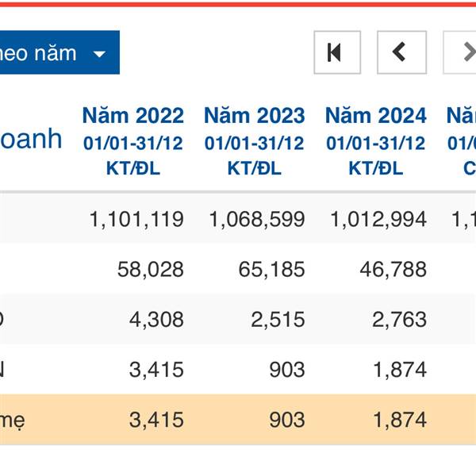The width and height of the screenshot is (476, 476).
Task: Select highlighted row 2022 value 3,415
Action: [156, 420]
